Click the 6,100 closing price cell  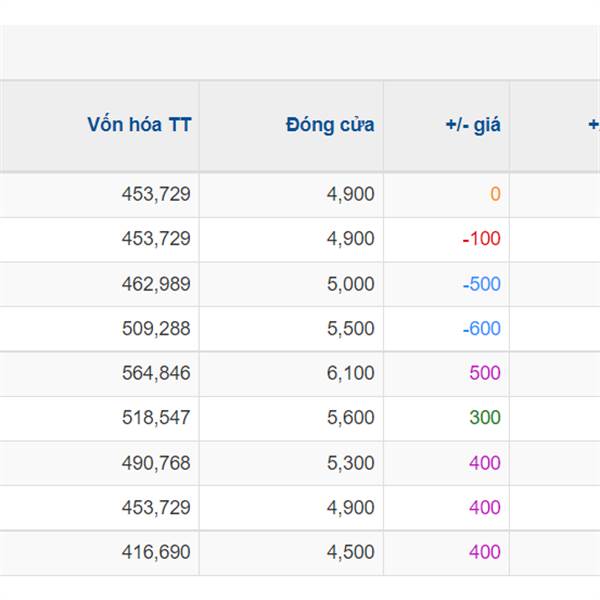click(350, 373)
